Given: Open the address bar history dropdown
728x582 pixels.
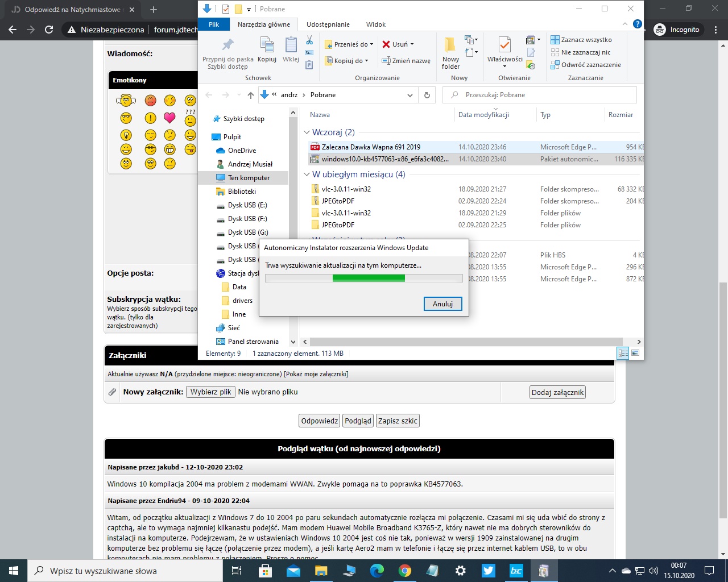Looking at the screenshot, I should tap(410, 95).
